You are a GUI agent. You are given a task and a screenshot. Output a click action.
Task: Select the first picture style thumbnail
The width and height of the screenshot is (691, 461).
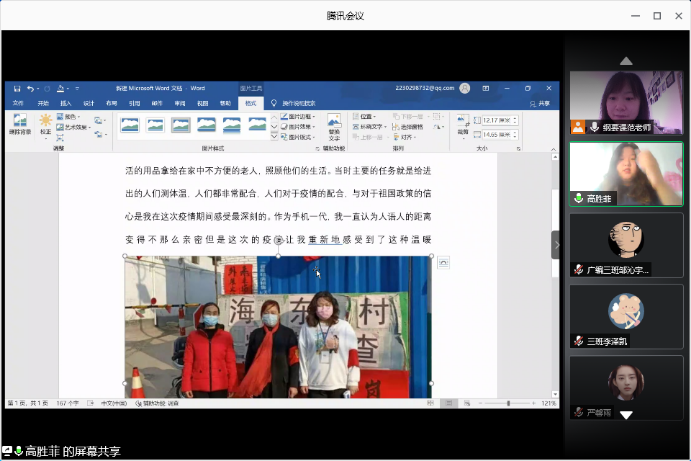click(x=131, y=125)
